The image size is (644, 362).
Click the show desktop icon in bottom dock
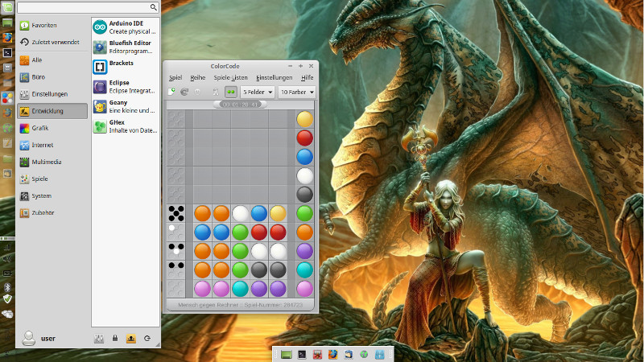[x=287, y=354]
